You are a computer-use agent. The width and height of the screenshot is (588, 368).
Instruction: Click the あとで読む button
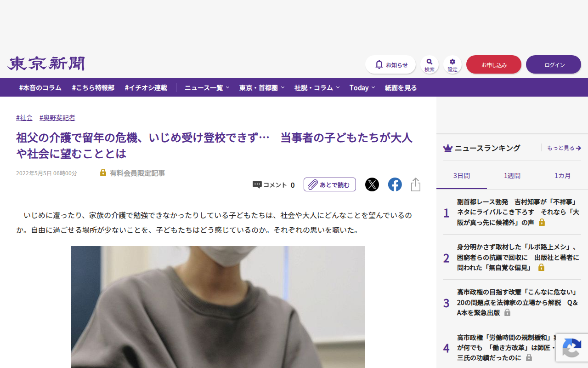330,184
